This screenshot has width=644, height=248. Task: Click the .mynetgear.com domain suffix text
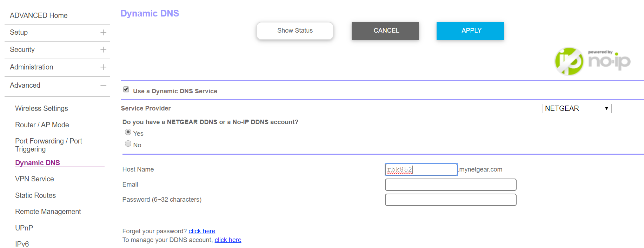[x=480, y=169]
